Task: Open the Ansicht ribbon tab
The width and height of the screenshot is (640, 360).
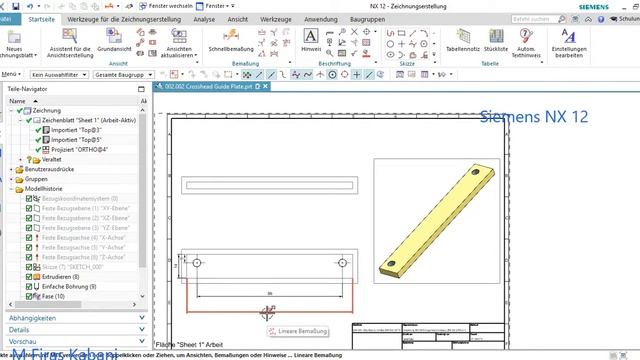Action: (x=238, y=19)
